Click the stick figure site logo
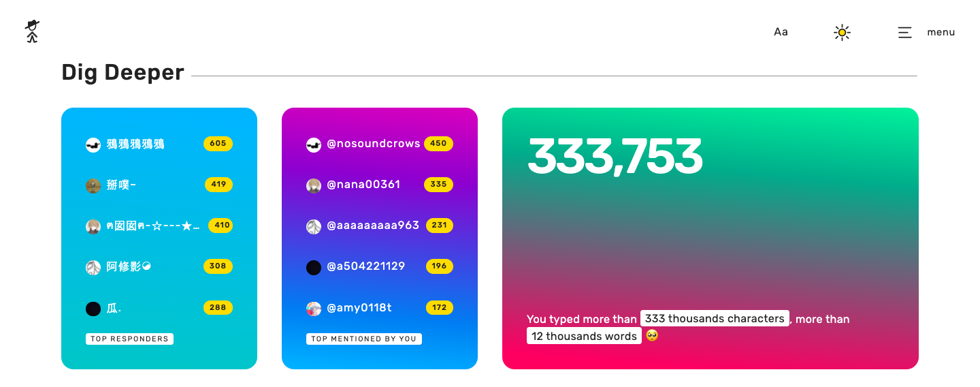This screenshot has width=980, height=387. point(32,31)
